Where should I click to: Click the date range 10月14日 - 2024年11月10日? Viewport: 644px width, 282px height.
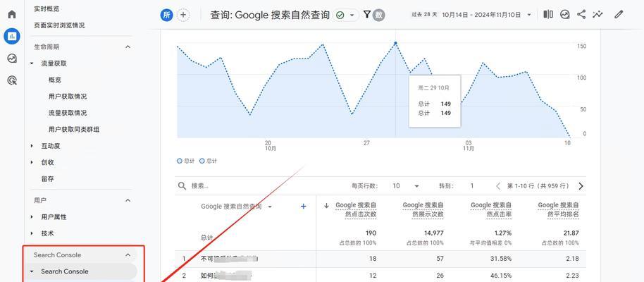(x=481, y=15)
